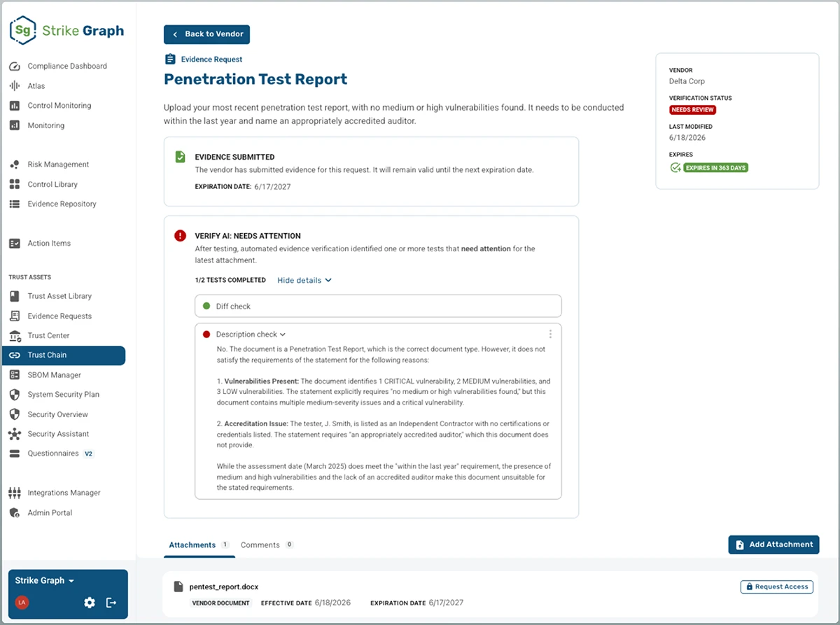Image resolution: width=840 pixels, height=625 pixels.
Task: Go to Evidence Requests in sidebar
Action: (x=59, y=316)
